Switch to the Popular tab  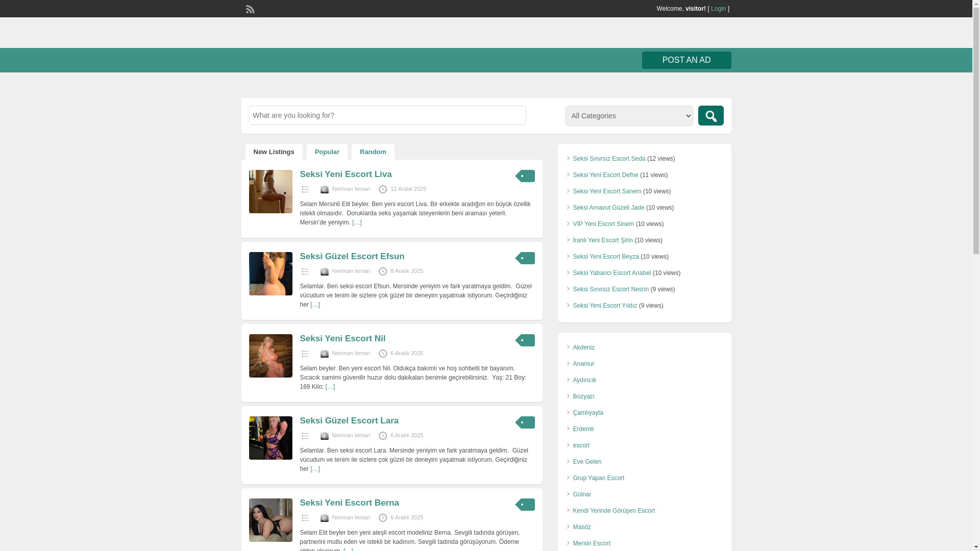[x=327, y=152]
